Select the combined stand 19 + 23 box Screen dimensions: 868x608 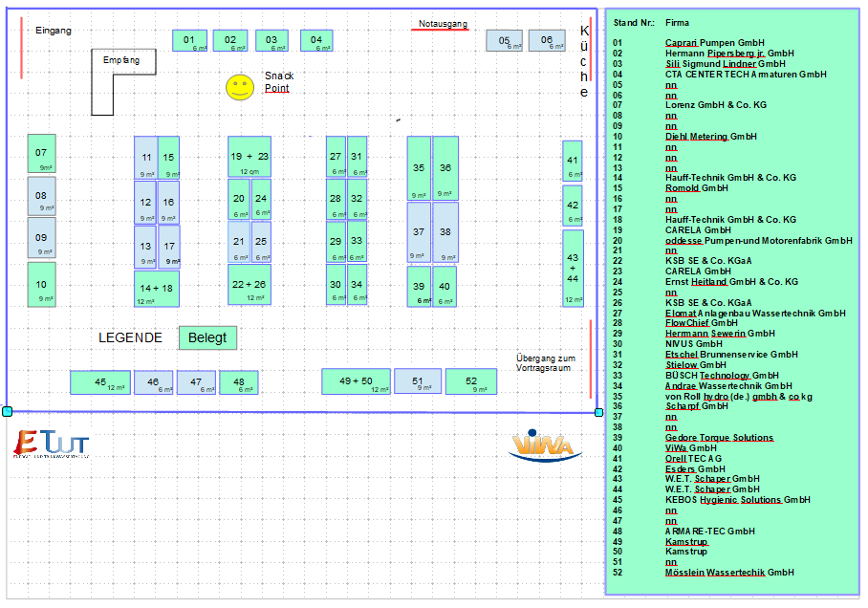[250, 157]
